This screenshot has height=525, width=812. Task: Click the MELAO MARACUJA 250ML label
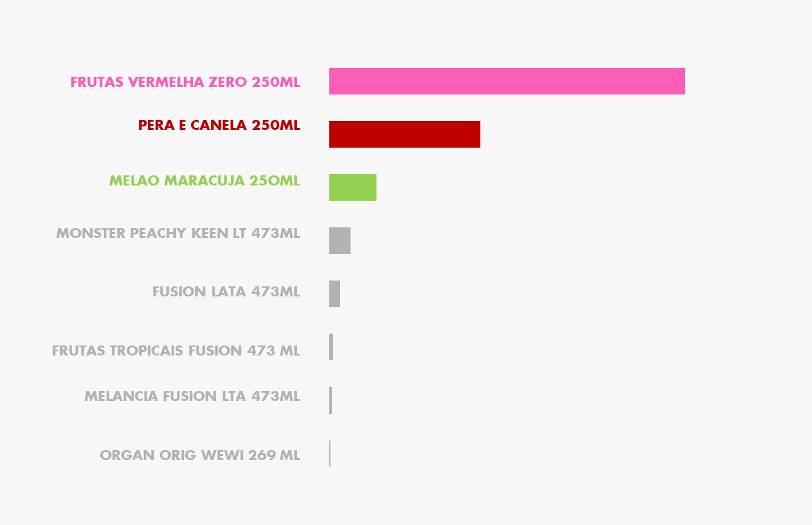(204, 181)
